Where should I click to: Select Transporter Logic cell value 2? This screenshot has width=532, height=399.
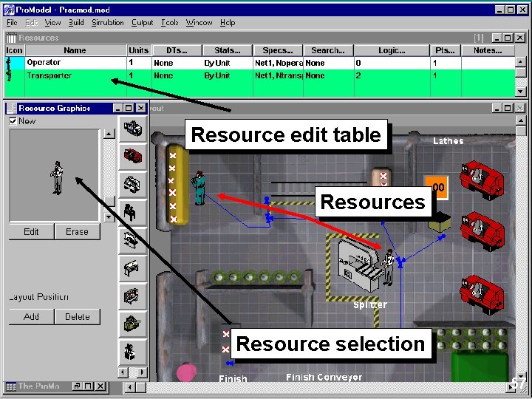point(392,75)
